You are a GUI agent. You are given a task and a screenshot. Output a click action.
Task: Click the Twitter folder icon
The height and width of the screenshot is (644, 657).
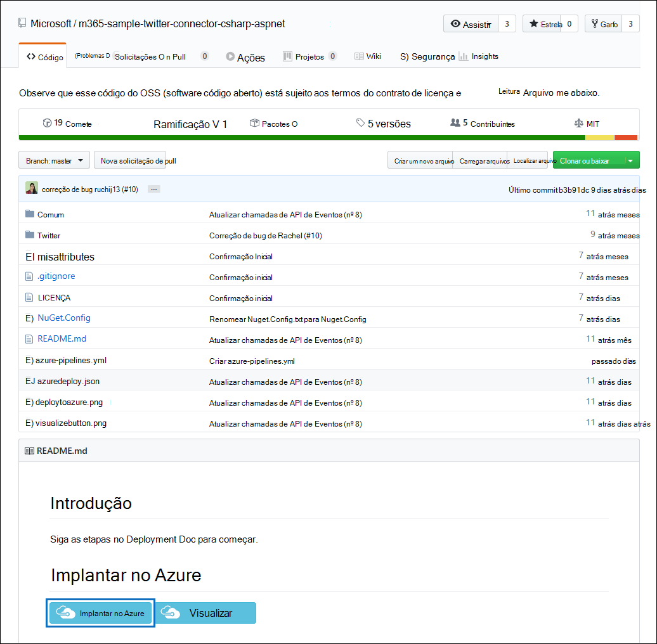pos(30,235)
